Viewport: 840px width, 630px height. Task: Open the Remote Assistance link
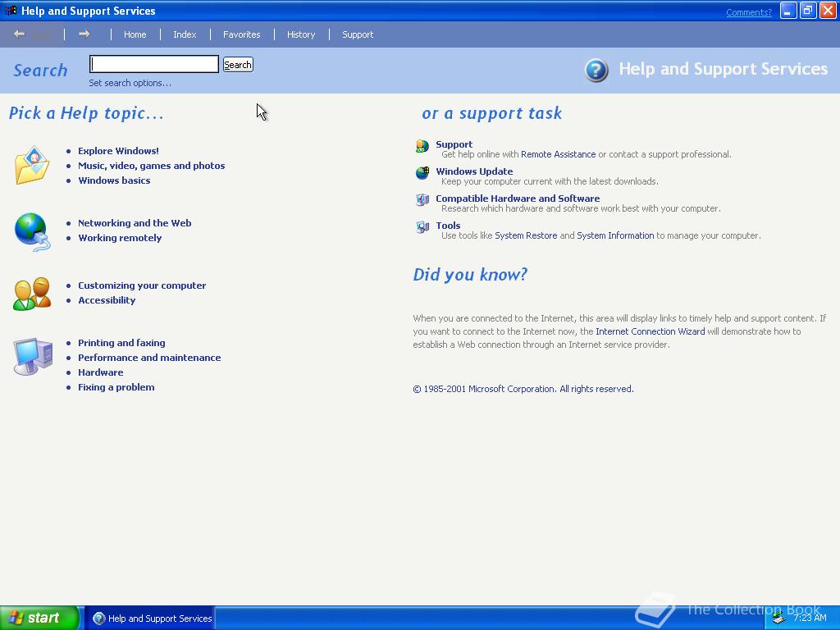click(x=558, y=154)
